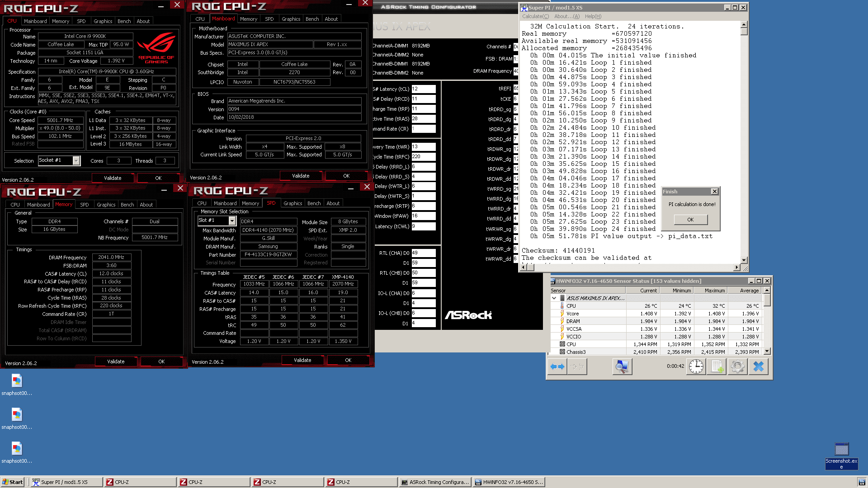Open HWiNFO sensor settings gear
868x488 pixels.
(737, 366)
